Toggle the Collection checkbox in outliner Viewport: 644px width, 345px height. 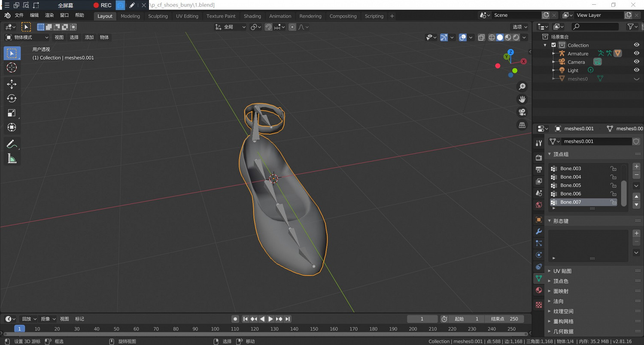pyautogui.click(x=553, y=45)
